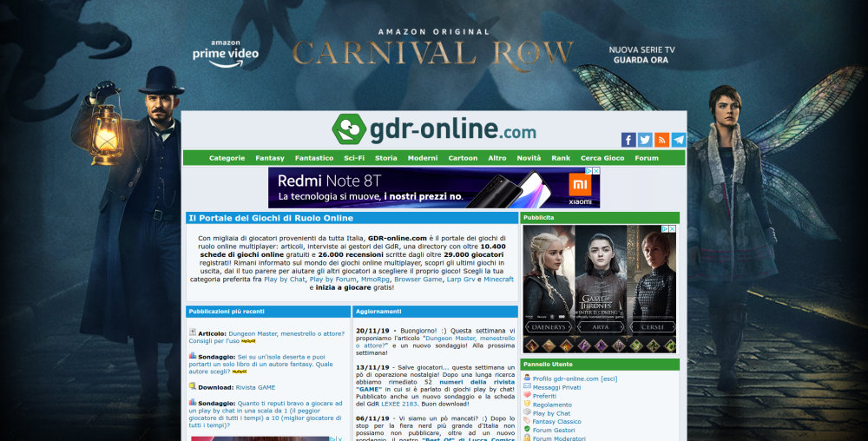Open the Rivista GAME download link
This screenshot has width=868, height=441.
coord(255,387)
